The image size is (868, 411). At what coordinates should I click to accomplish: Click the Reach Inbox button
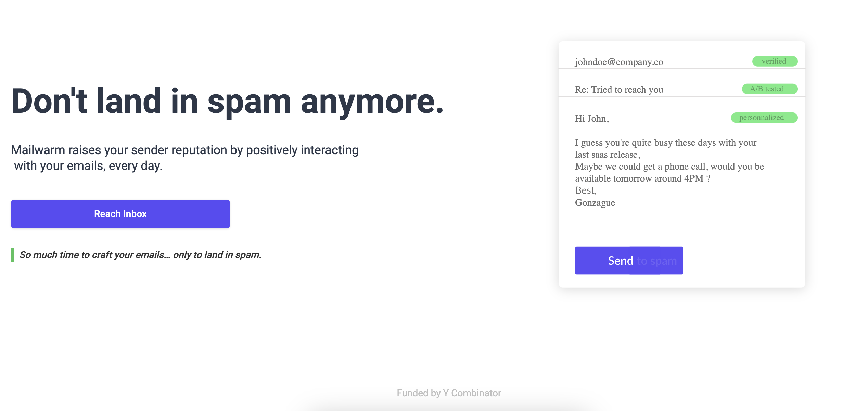click(120, 214)
